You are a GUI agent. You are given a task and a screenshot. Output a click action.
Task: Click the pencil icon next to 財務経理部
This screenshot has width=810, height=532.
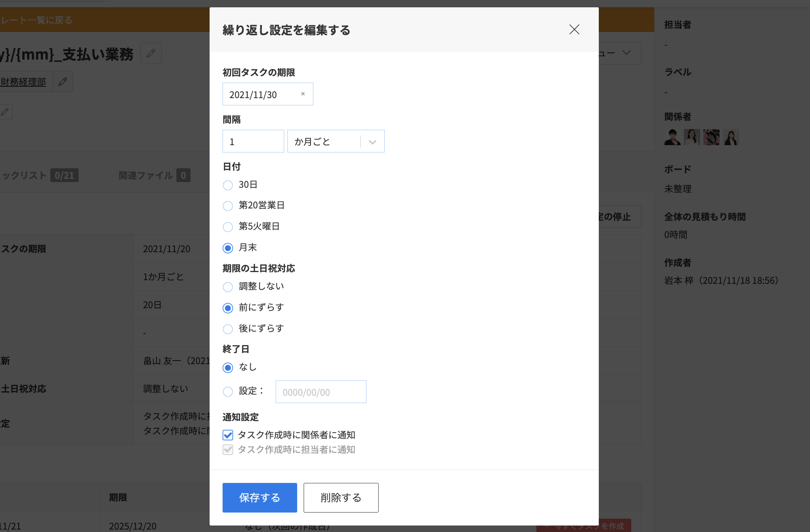click(63, 82)
